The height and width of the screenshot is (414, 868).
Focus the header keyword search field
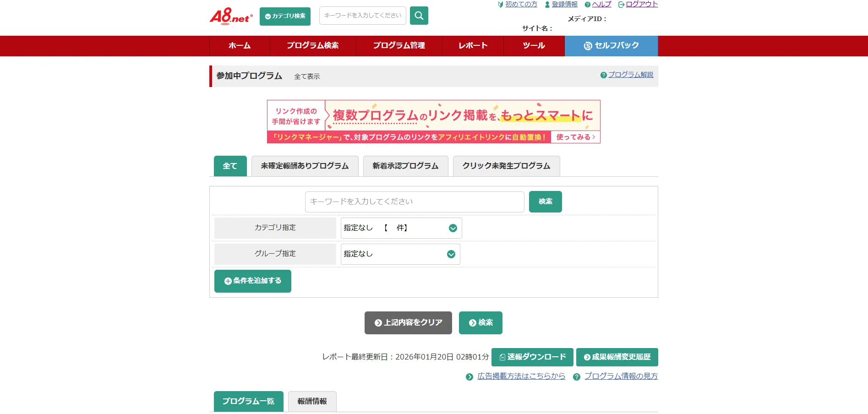(x=362, y=16)
